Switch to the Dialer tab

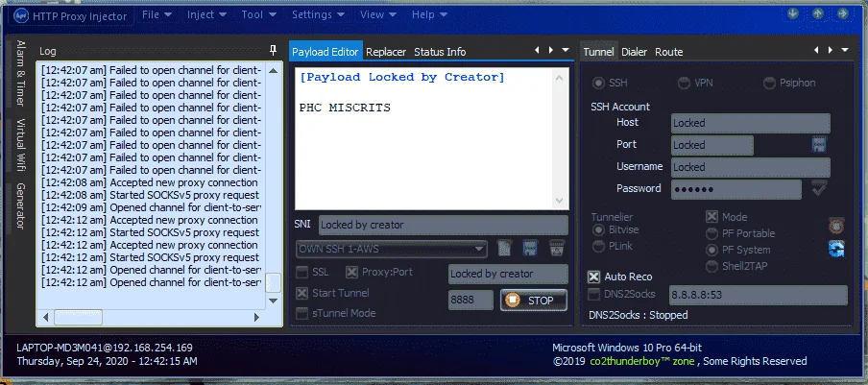click(635, 52)
